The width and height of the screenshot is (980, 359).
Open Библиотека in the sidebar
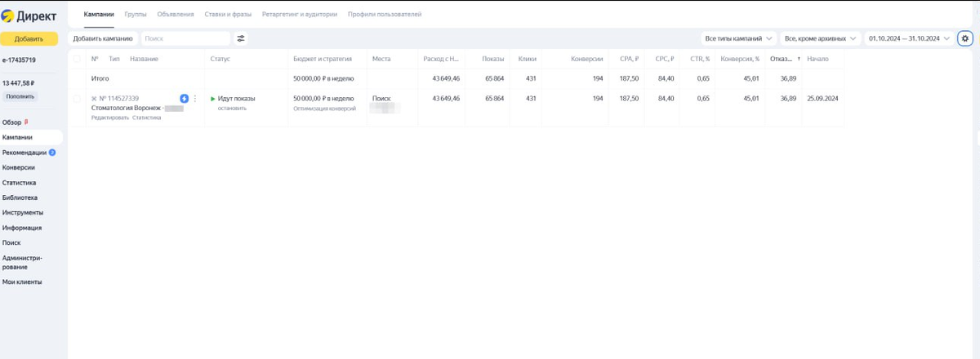click(20, 197)
